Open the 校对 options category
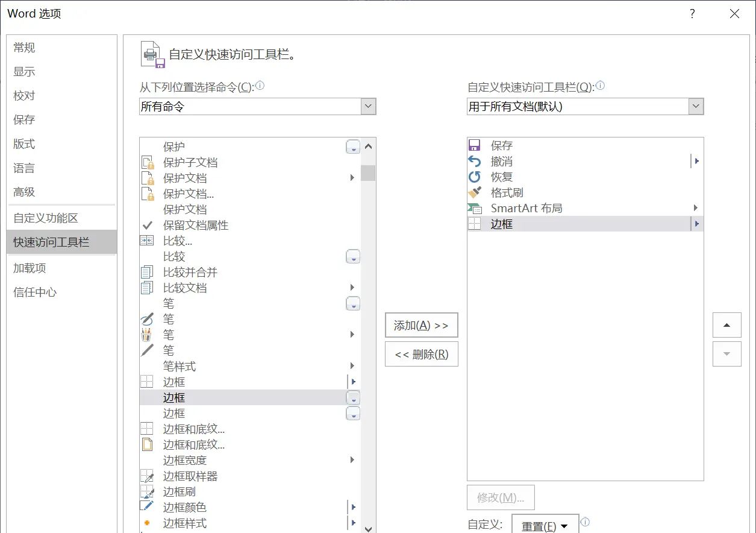Image resolution: width=756 pixels, height=533 pixels. click(61, 96)
